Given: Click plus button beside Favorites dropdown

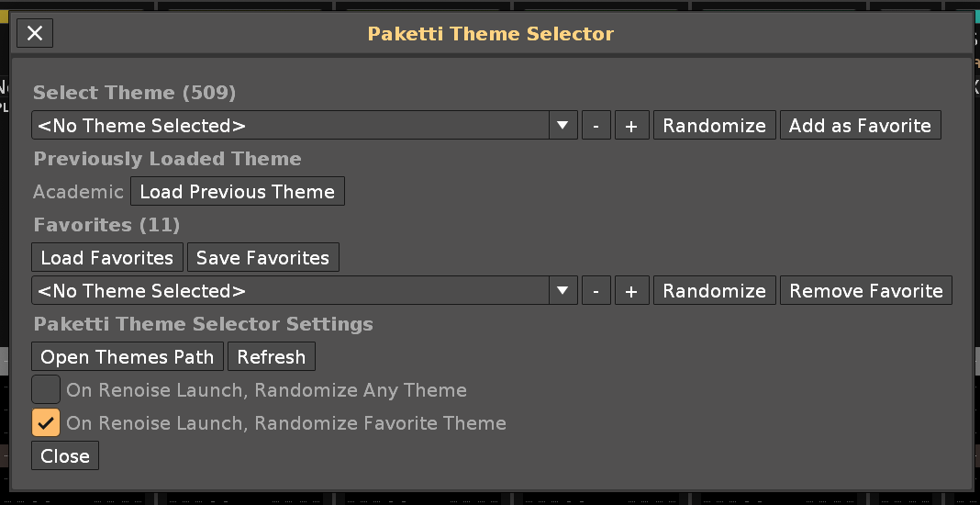Looking at the screenshot, I should click(631, 291).
